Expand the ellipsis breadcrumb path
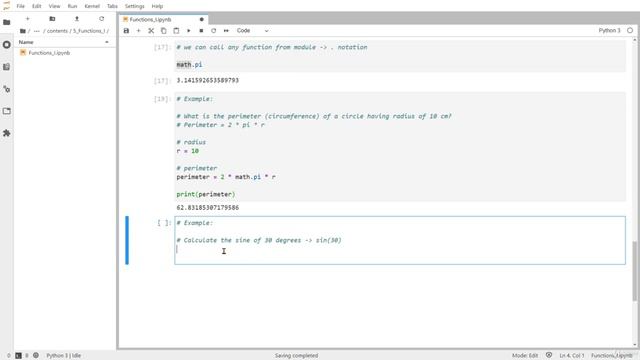Screen dimensions: 640x360 (37, 31)
